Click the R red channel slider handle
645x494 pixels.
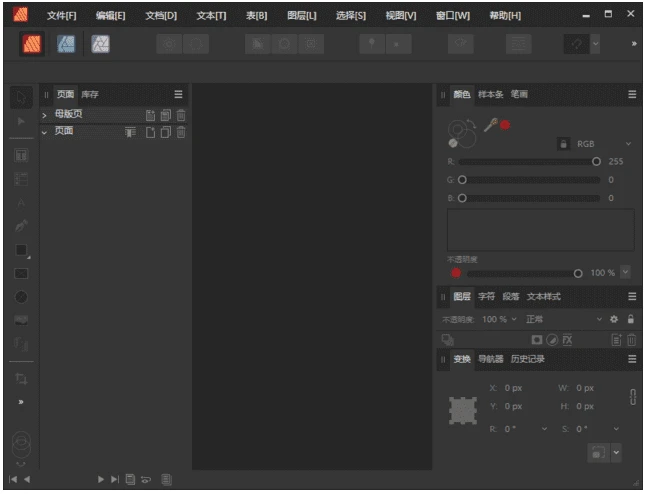click(x=596, y=162)
